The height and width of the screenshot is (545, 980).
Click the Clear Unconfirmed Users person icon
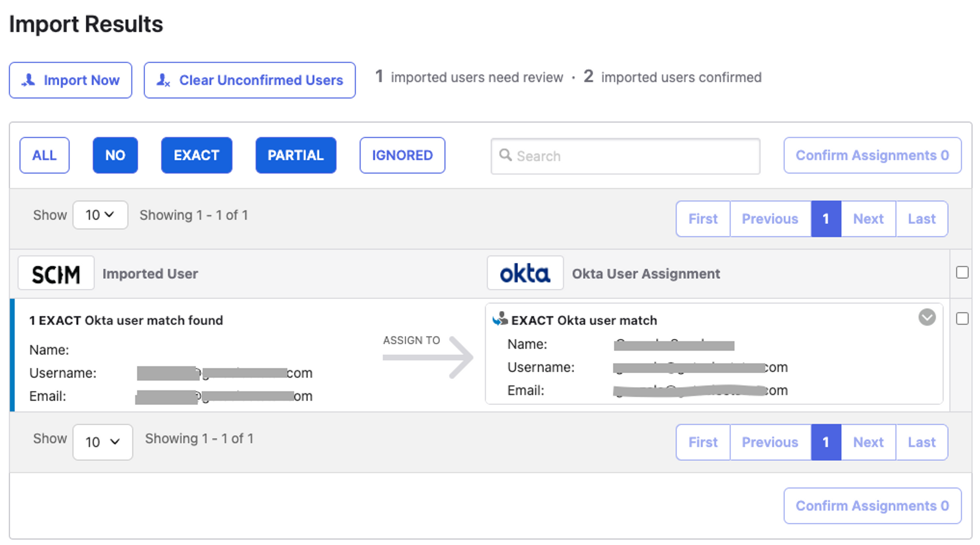(163, 80)
